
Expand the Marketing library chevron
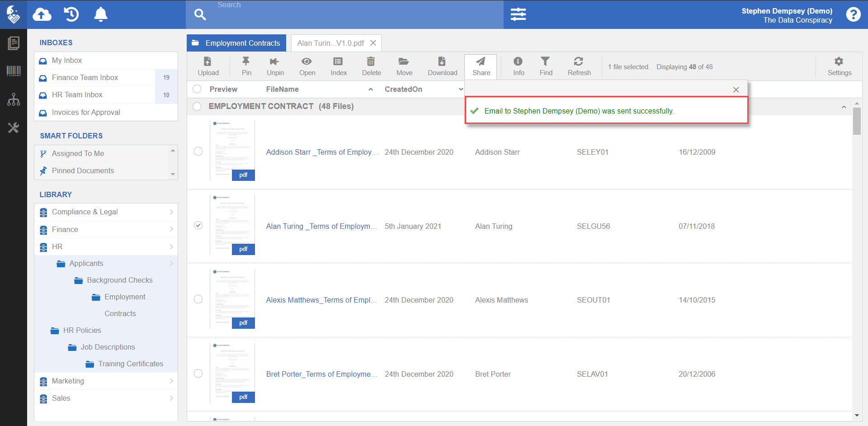pyautogui.click(x=171, y=381)
